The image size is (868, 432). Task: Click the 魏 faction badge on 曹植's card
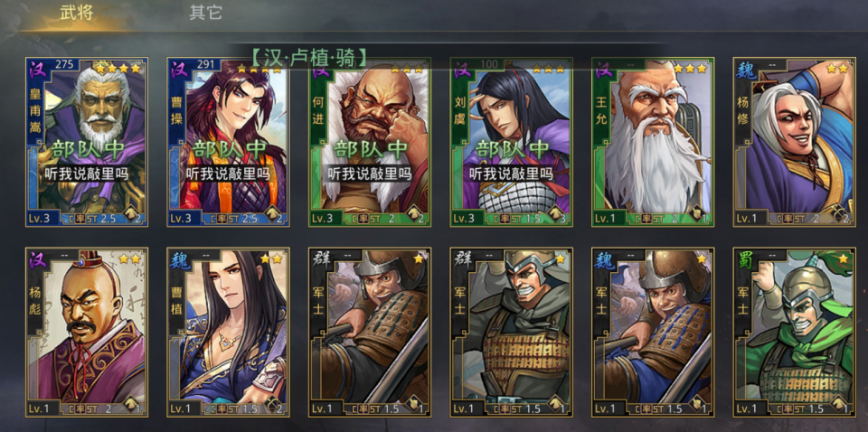point(179,259)
